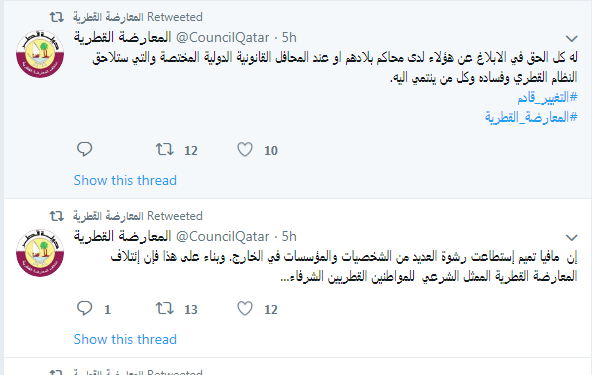Open @CouncilQatar handle in the second tweet
Image resolution: width=592 pixels, height=375 pixels.
click(x=222, y=236)
